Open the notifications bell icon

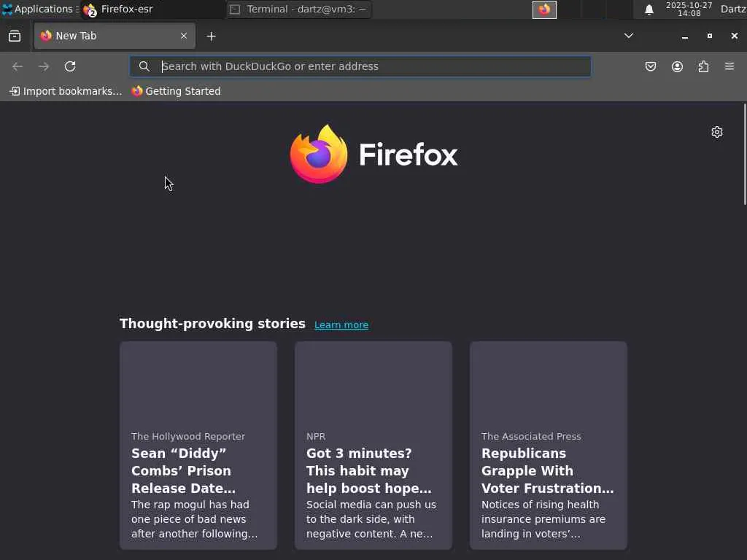click(x=649, y=9)
